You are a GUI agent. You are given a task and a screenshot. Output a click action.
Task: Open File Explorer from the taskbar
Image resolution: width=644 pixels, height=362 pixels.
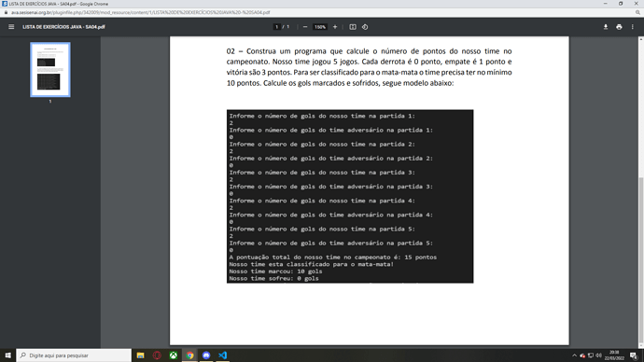click(140, 355)
